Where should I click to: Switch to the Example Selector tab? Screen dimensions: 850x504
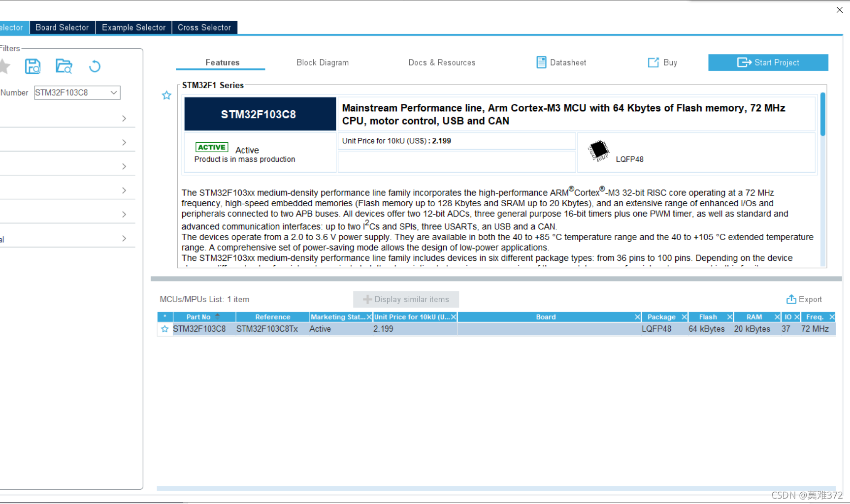133,28
